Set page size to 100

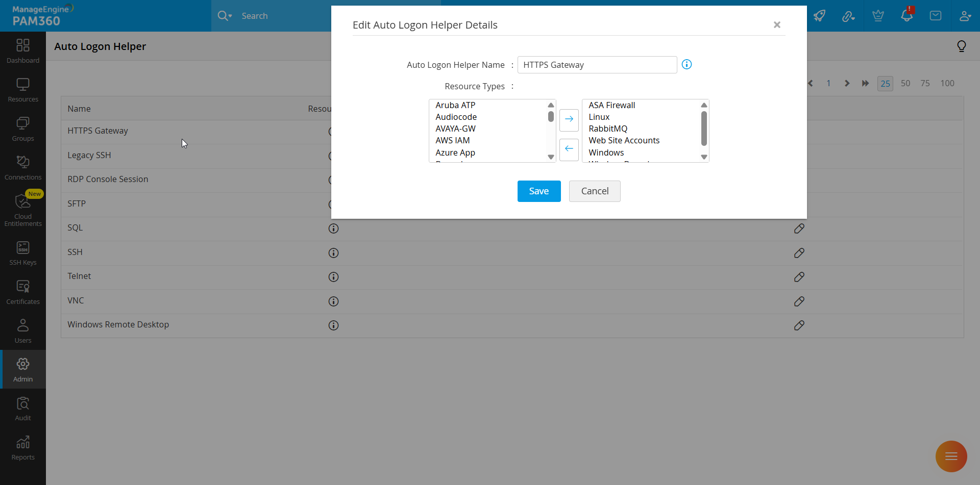click(947, 83)
